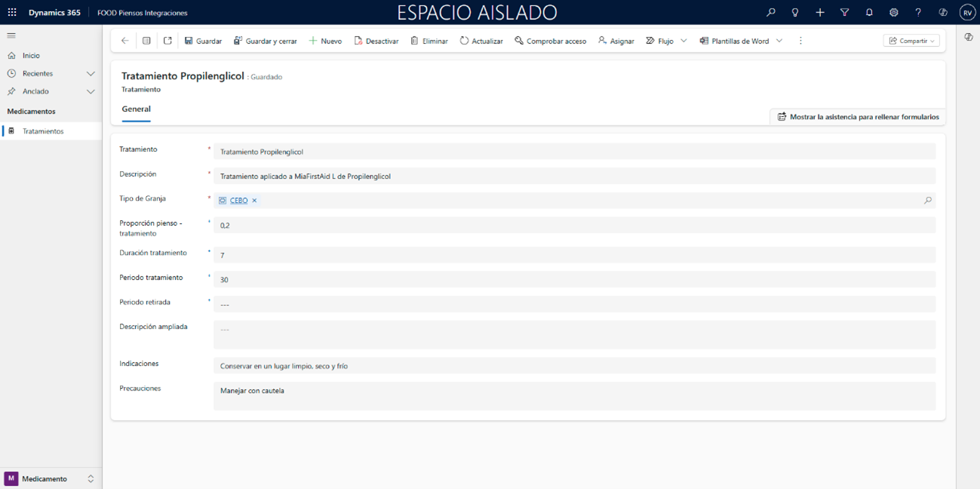
Task: Select the General tab
Action: (137, 109)
